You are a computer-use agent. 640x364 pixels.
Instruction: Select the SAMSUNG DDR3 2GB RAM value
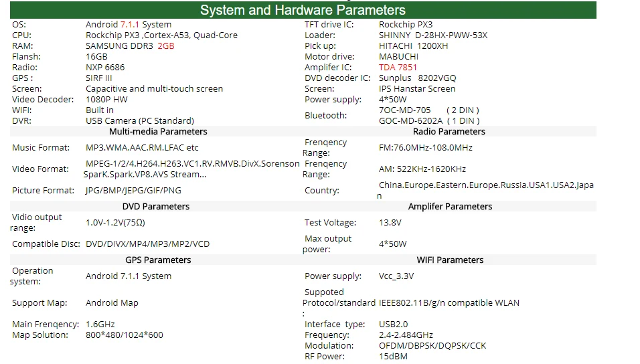(x=130, y=45)
